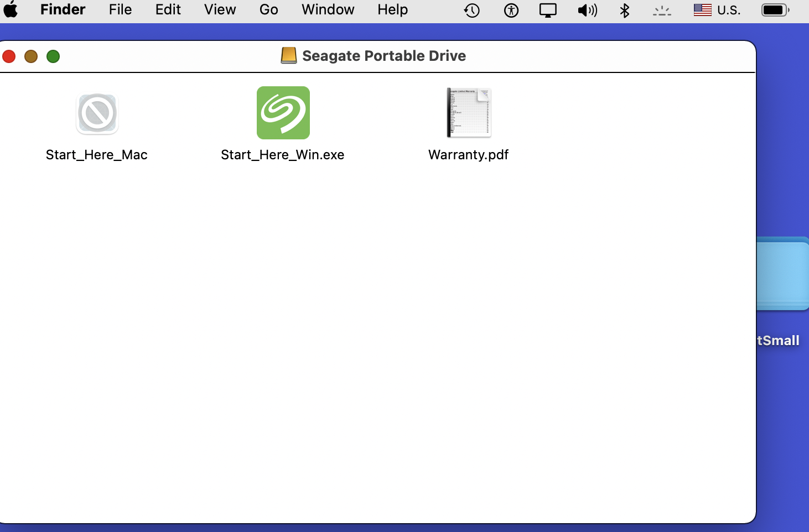The width and height of the screenshot is (809, 532).
Task: Open keyboard brightness menu bar icon
Action: click(x=662, y=10)
